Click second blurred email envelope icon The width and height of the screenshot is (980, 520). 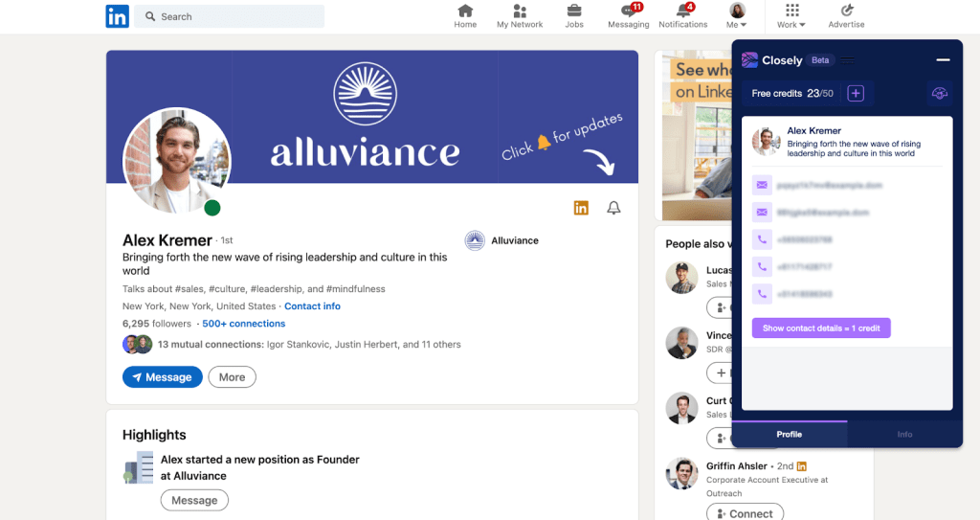(762, 213)
